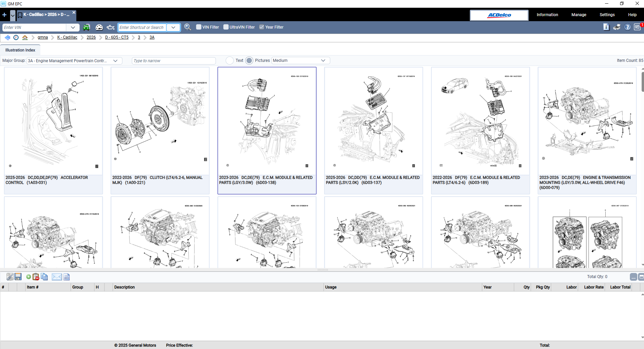Viewport: 644px width, 349px height.
Task: Click the oil can icon on toolbar
Action: pos(111,27)
